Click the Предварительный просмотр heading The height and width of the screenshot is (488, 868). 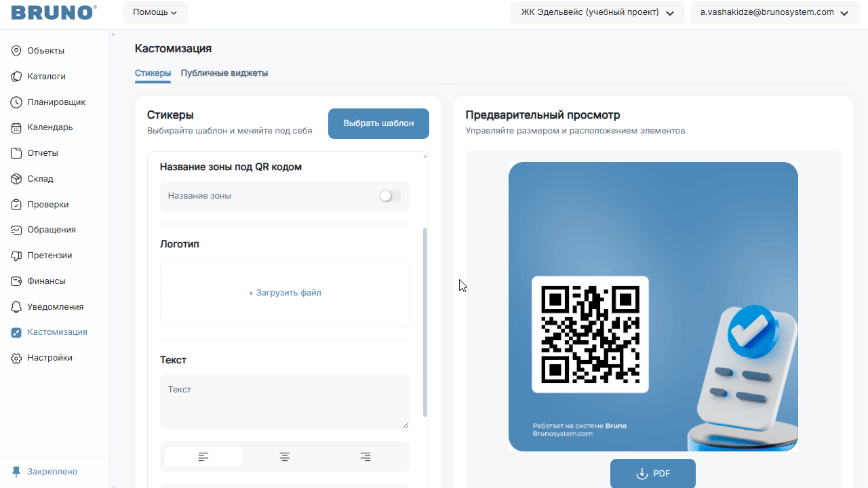(543, 115)
